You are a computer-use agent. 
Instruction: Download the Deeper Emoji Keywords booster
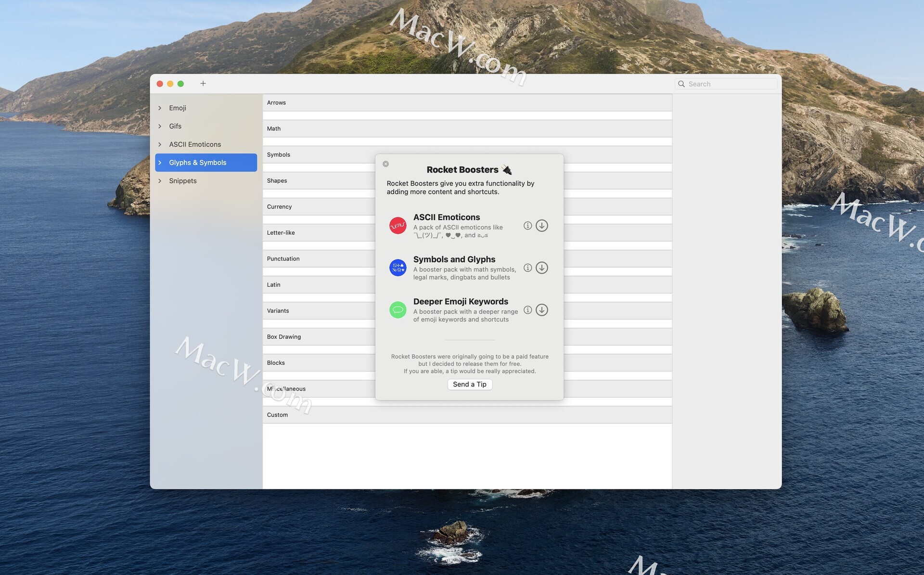point(541,310)
